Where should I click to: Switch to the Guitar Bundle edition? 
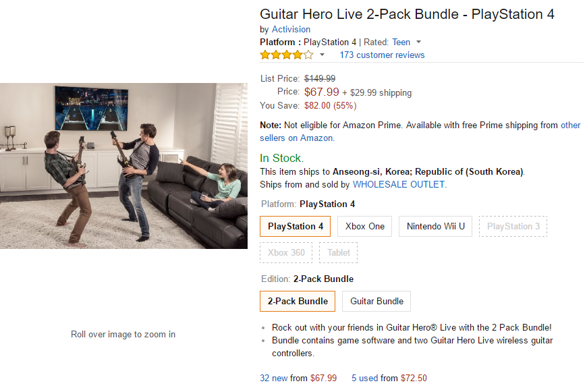(376, 301)
